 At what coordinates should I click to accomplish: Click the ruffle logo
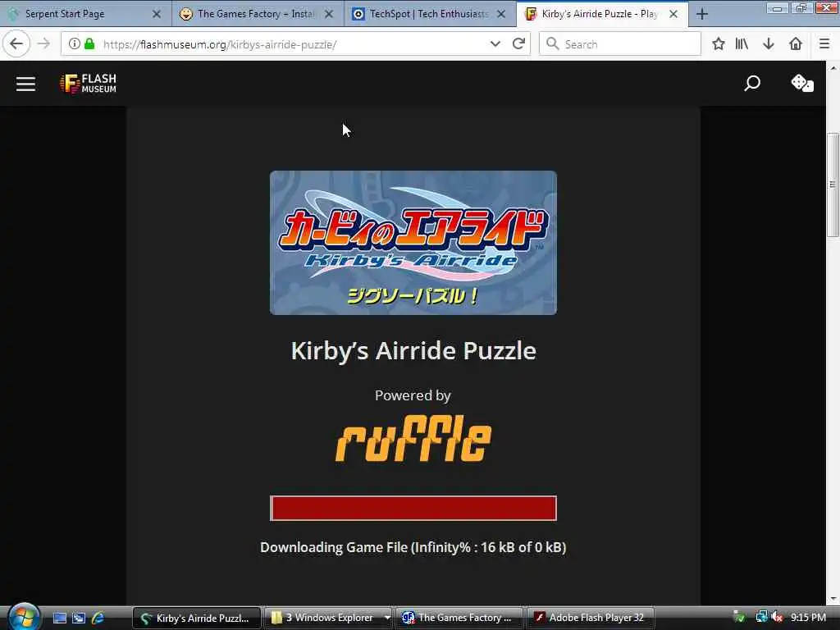[413, 438]
